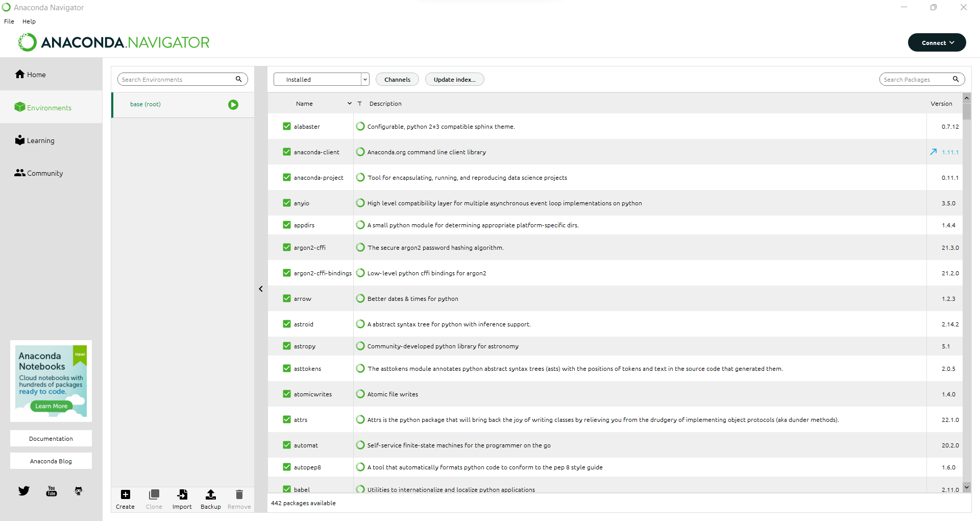Click the Backup environment icon
This screenshot has width=980, height=521.
pos(210,494)
